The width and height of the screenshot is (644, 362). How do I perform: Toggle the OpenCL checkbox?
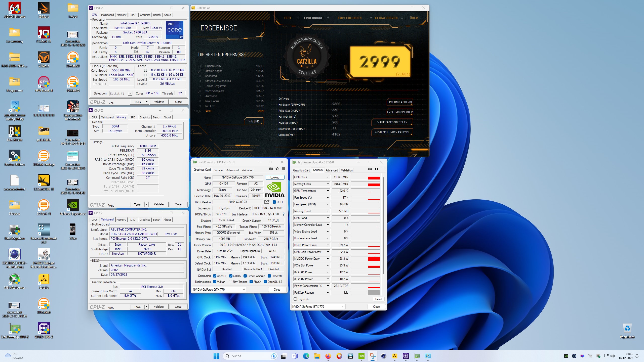click(x=215, y=276)
